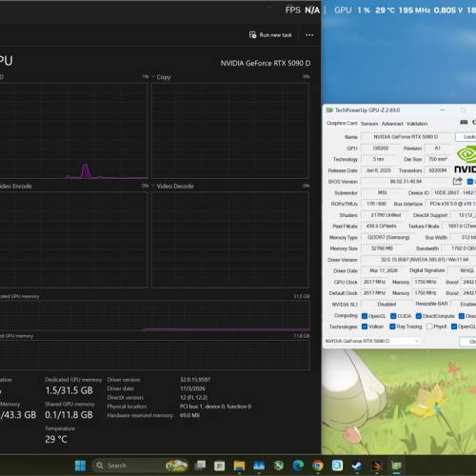Open the Video Decode graph dropdown
Image resolution: width=476 pixels, height=476 pixels.
click(x=153, y=186)
